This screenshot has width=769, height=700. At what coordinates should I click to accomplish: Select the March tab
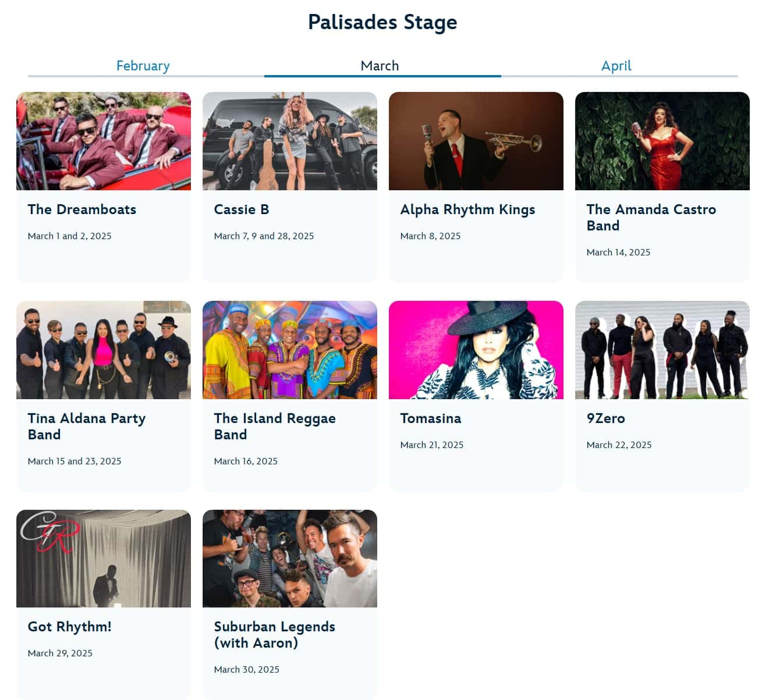click(x=380, y=66)
